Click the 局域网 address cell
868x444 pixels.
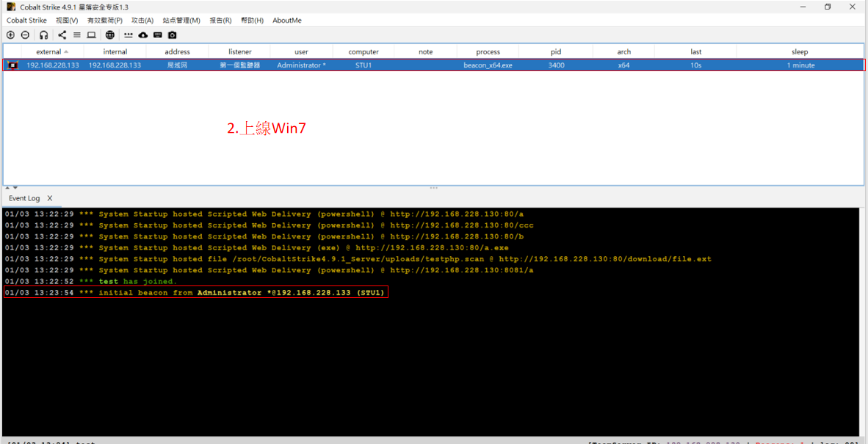(x=178, y=65)
